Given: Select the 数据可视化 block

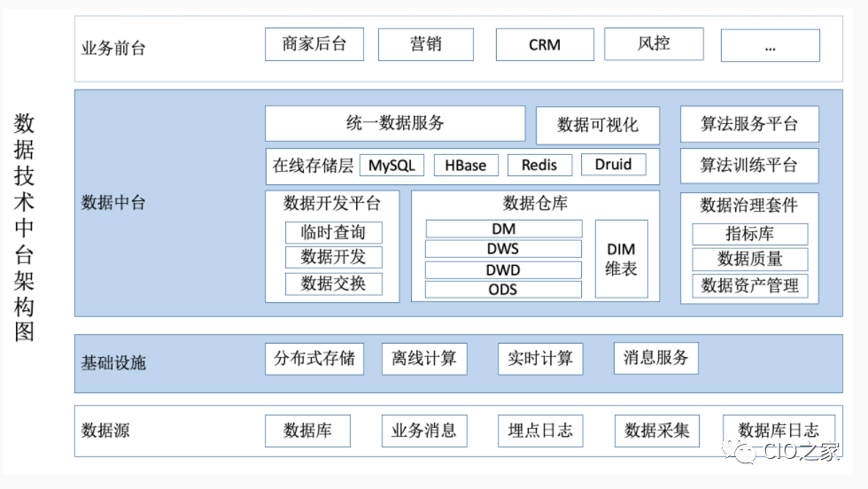Looking at the screenshot, I should (597, 125).
